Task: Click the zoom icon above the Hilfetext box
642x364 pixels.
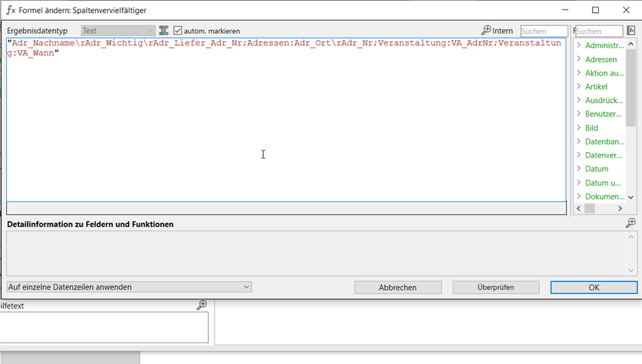Action: tap(202, 306)
